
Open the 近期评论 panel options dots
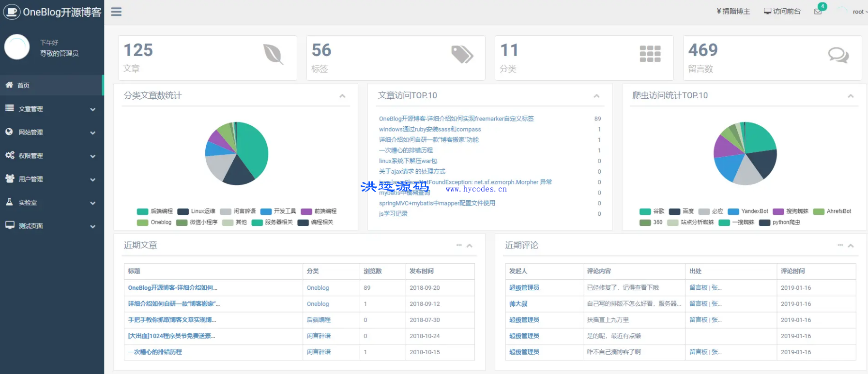pos(840,245)
